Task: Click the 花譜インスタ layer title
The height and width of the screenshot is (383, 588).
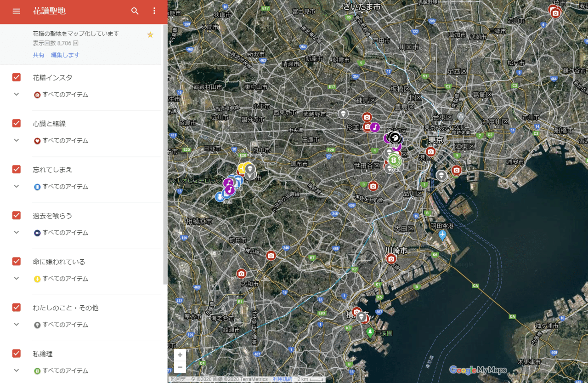Action: pos(52,78)
